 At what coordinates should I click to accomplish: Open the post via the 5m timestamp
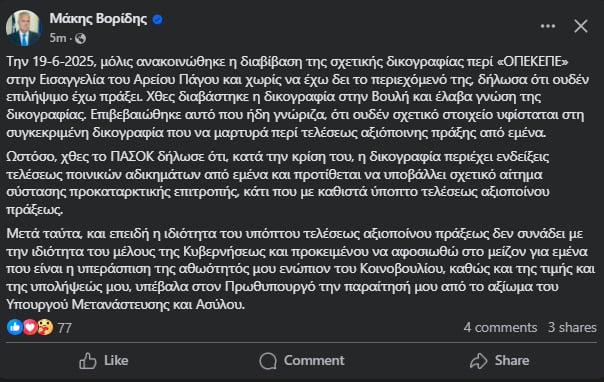58,38
